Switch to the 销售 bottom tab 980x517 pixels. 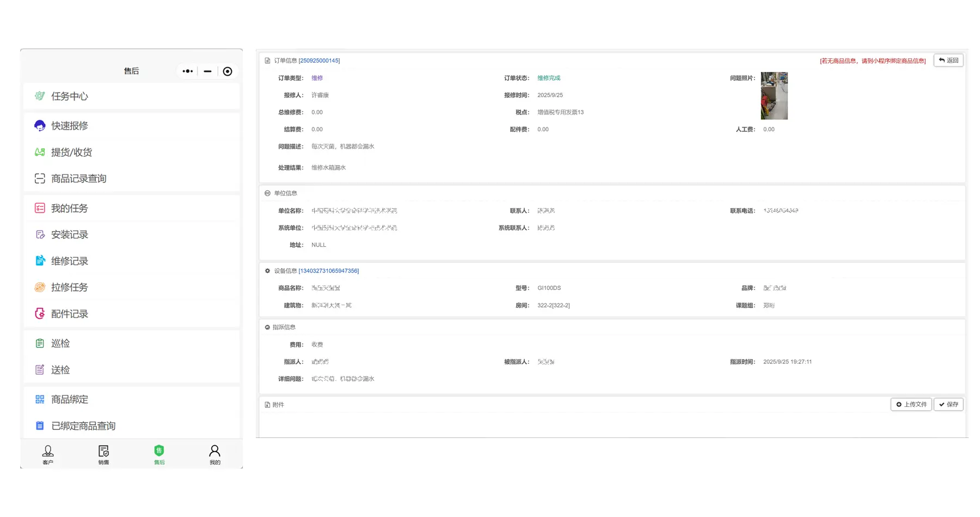coord(103,454)
